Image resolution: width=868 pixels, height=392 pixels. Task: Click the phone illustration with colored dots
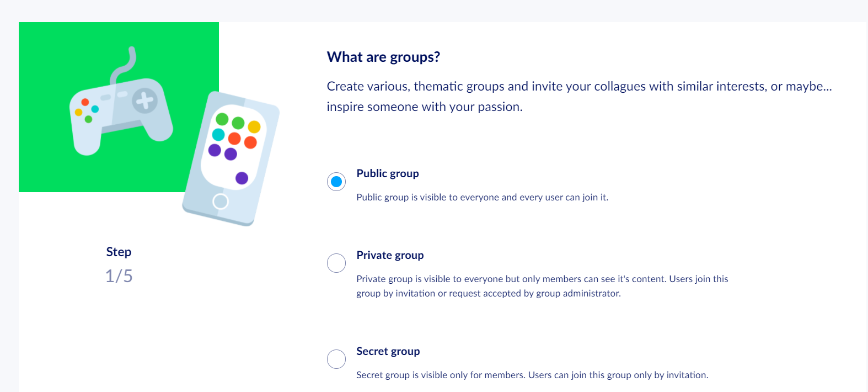click(x=231, y=159)
